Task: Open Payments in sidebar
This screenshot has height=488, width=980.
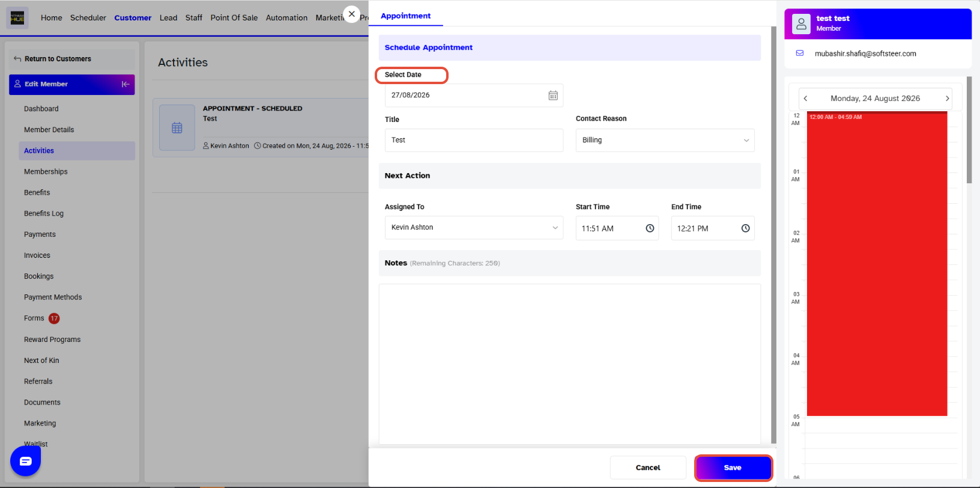Action: [40, 234]
